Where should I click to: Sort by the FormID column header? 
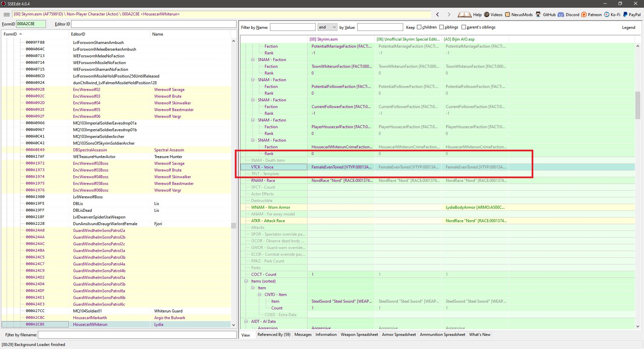point(35,34)
